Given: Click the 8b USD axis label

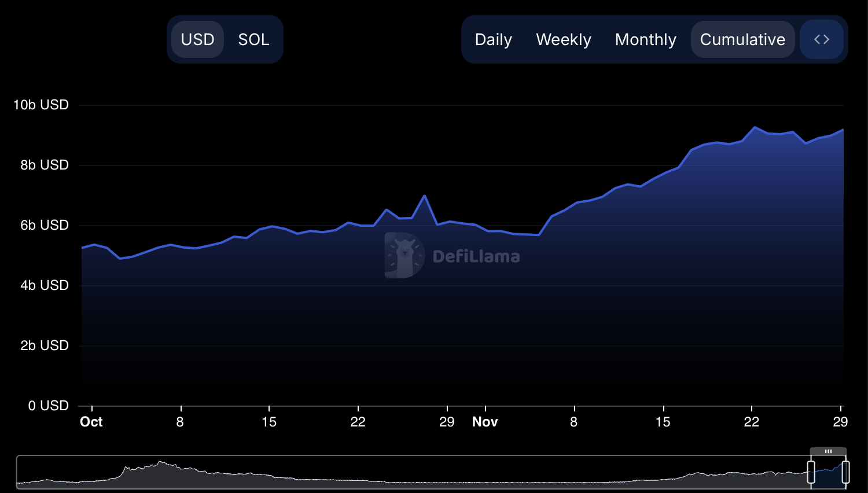Looking at the screenshot, I should 45,165.
